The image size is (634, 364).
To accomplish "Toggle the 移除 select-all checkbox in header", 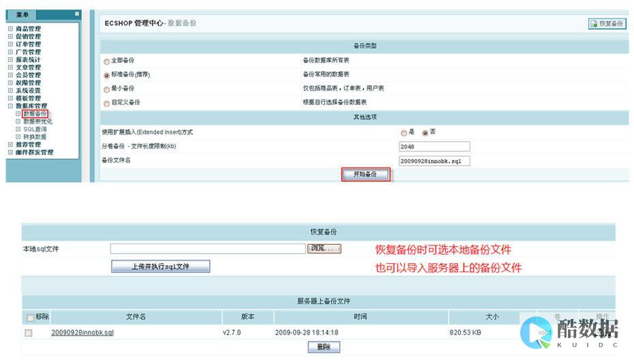I will point(30,318).
